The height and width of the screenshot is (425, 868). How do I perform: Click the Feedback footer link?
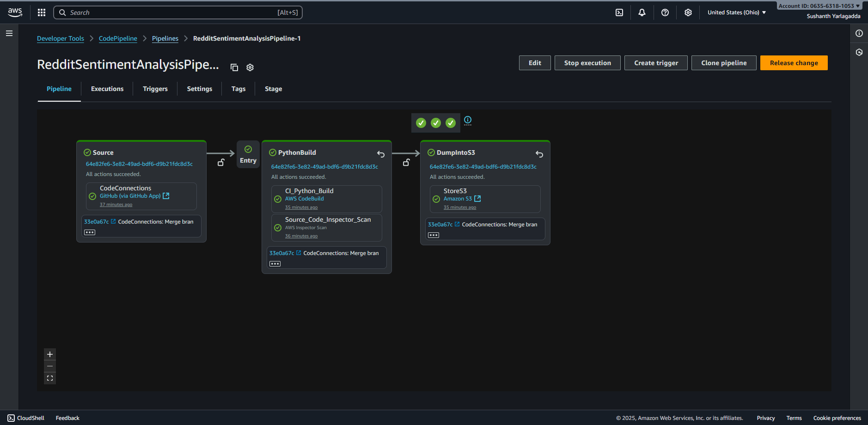[67, 418]
